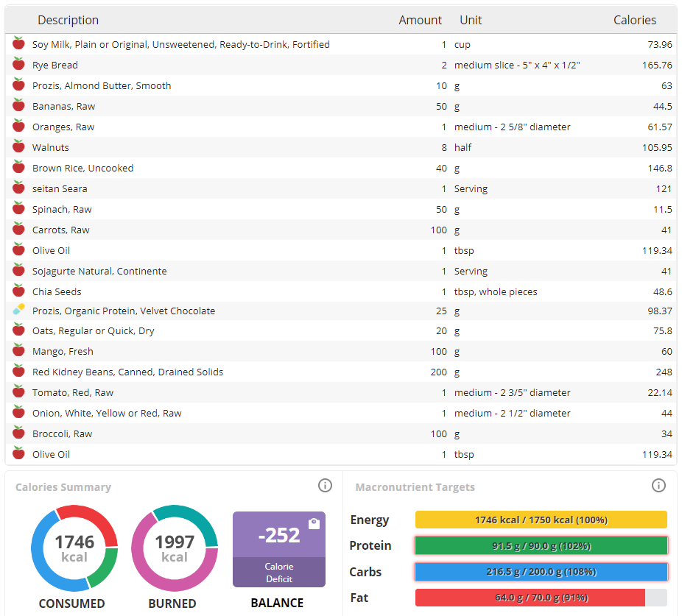Click the green Protein target bar
The image size is (682, 616).
tap(541, 546)
